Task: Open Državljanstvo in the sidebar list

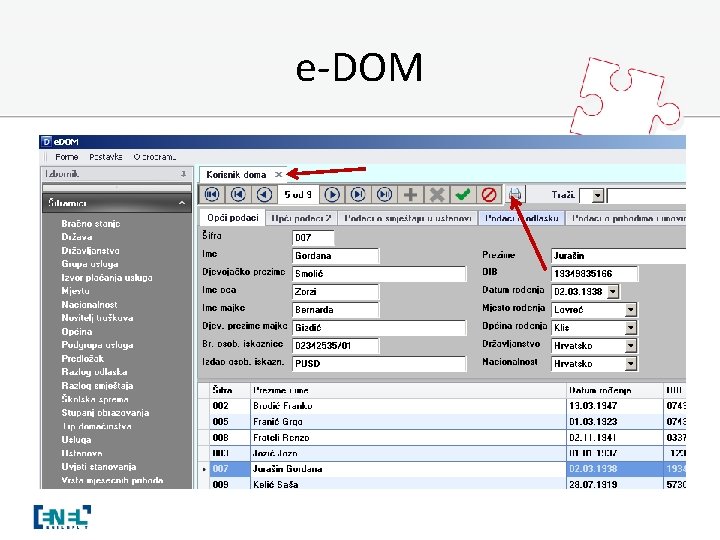Action: (x=90, y=251)
